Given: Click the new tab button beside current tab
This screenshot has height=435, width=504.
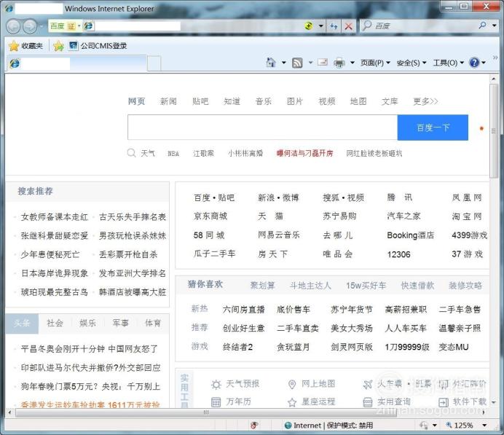Looking at the screenshot, I should [154, 63].
